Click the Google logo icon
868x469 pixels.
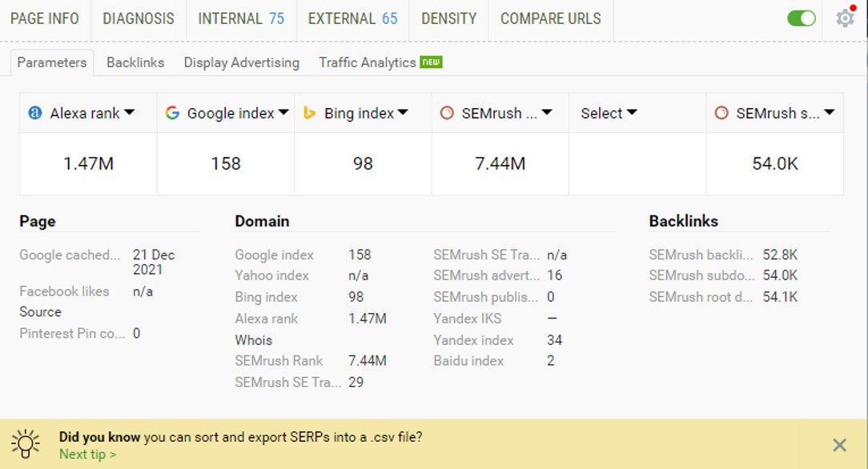click(x=172, y=113)
